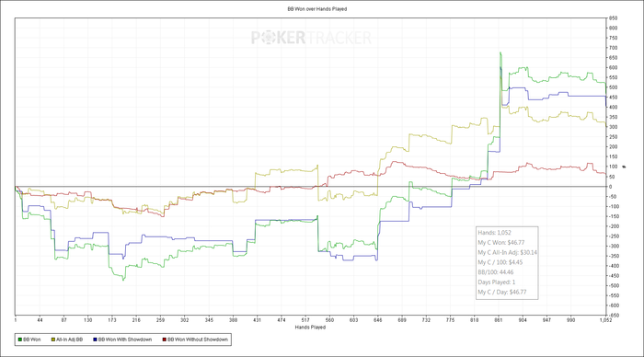The width and height of the screenshot is (644, 357).
Task: Click x-axis tick label 345
Action: [209, 319]
